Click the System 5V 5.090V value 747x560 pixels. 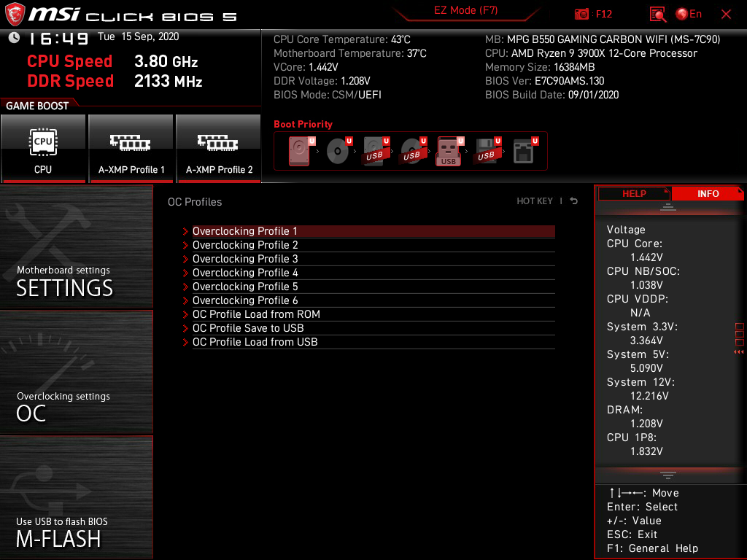click(646, 368)
